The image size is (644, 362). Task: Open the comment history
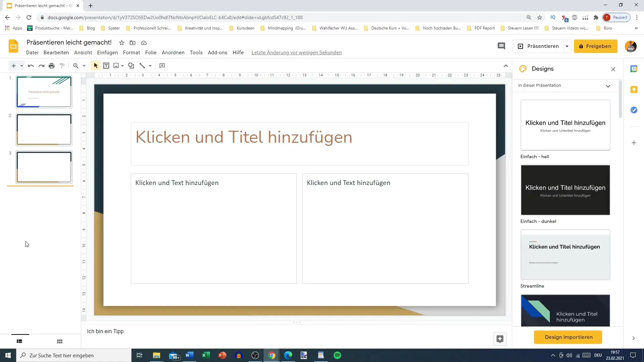[x=501, y=46]
